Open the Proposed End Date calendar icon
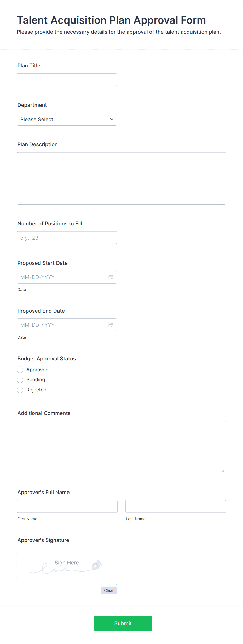 (x=111, y=325)
